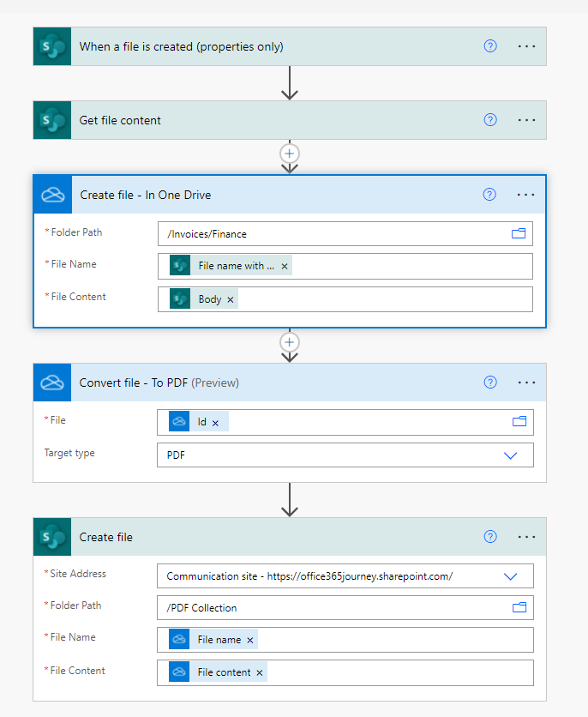Viewport: 588px width, 717px height.
Task: Click folder picker icon in Convert file File field
Action: [519, 421]
